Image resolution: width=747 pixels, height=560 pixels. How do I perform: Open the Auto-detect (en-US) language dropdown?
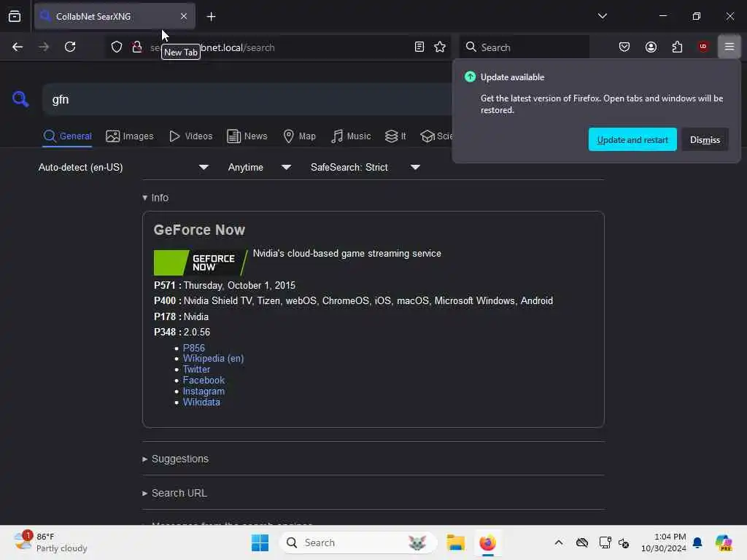124,167
